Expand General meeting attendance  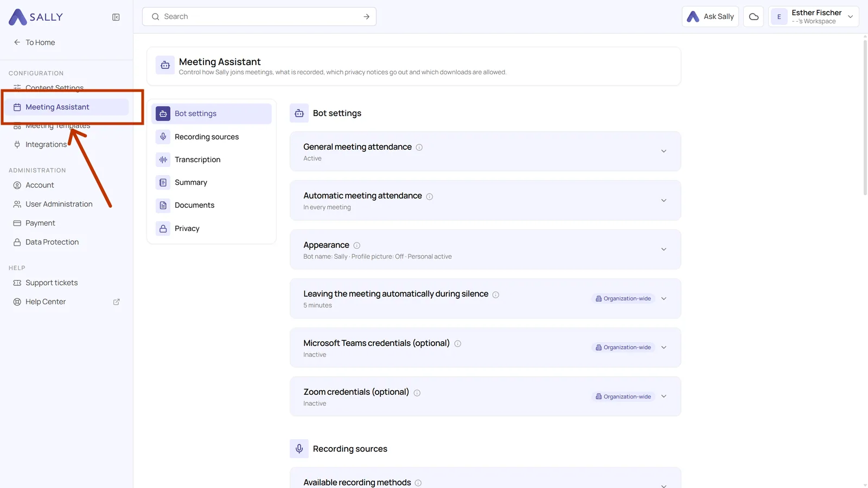[x=663, y=151]
